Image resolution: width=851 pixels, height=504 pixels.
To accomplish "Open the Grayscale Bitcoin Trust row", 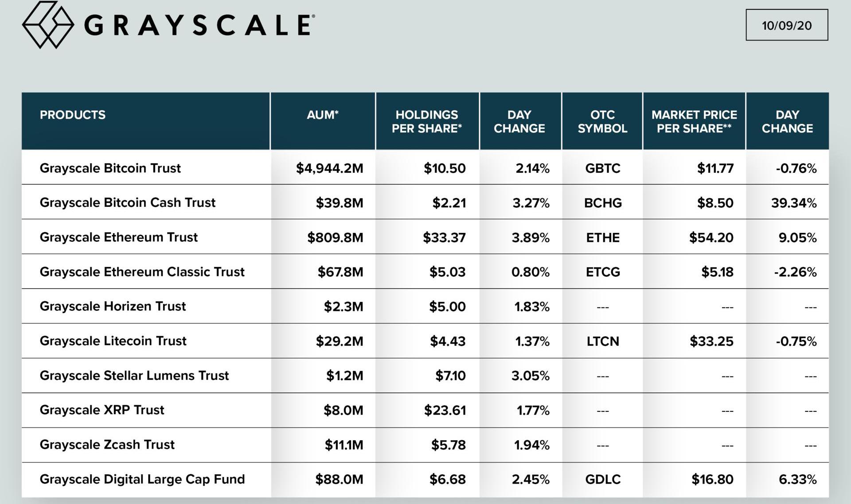I will [110, 168].
